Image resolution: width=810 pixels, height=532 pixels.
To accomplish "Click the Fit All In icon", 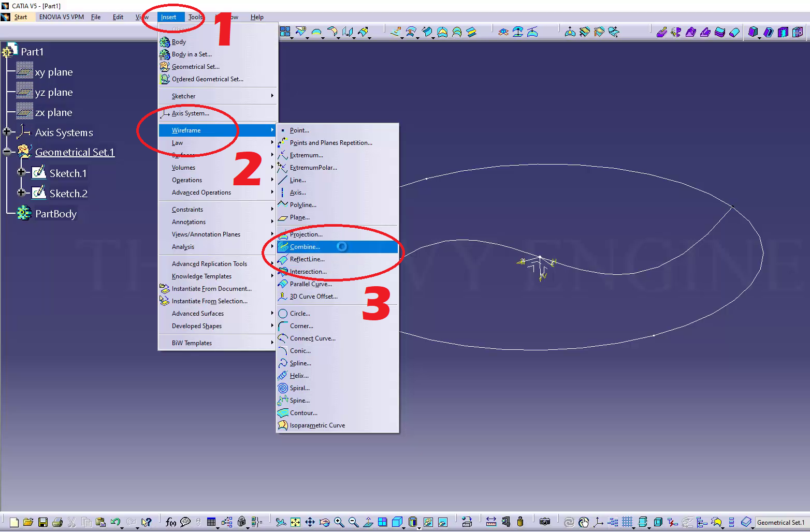I will click(x=295, y=522).
